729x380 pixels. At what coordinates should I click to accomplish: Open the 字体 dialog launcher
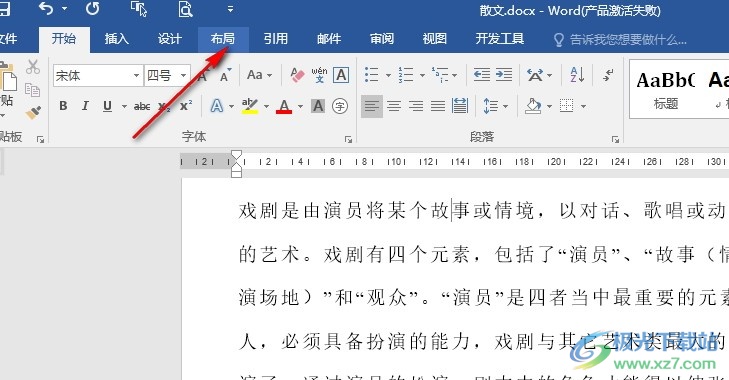tap(348, 139)
